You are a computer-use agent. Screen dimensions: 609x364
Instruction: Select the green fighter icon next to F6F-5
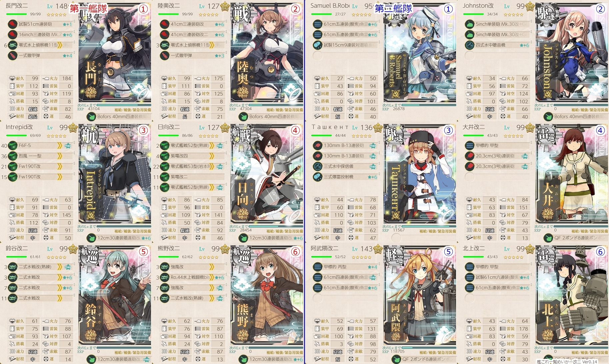click(13, 146)
